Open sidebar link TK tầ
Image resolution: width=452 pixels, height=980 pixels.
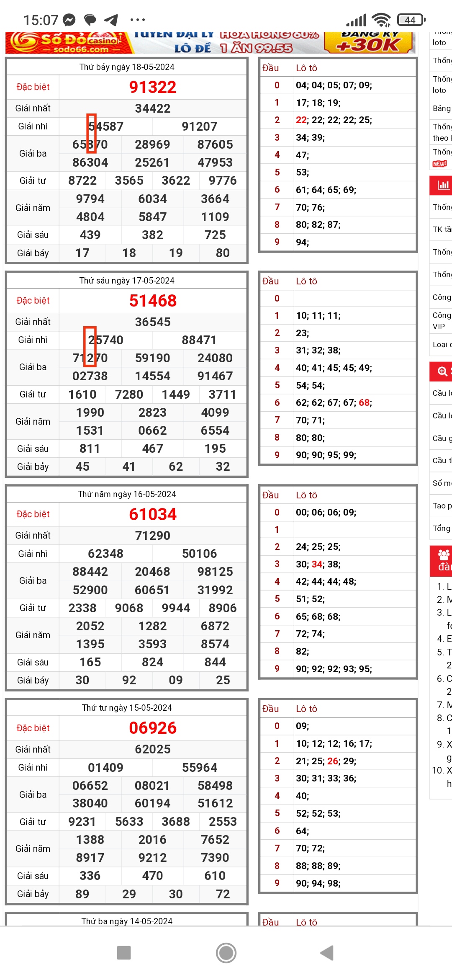(442, 229)
